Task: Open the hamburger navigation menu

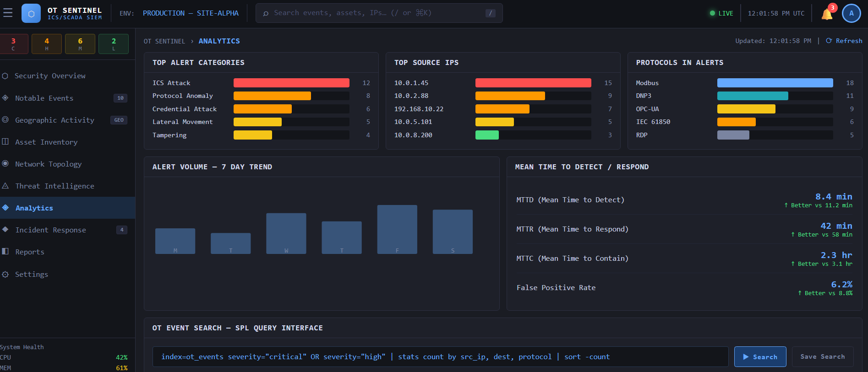Action: [8, 13]
